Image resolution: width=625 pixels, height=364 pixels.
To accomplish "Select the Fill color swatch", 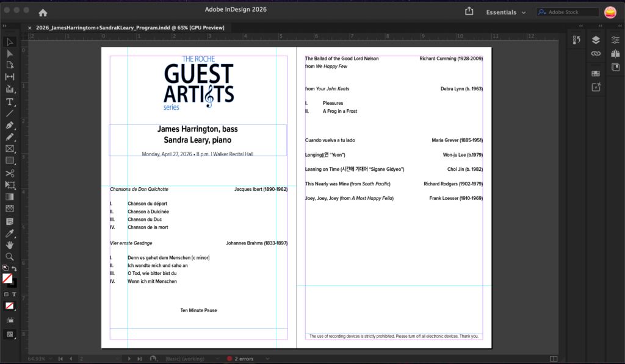I will point(7,278).
